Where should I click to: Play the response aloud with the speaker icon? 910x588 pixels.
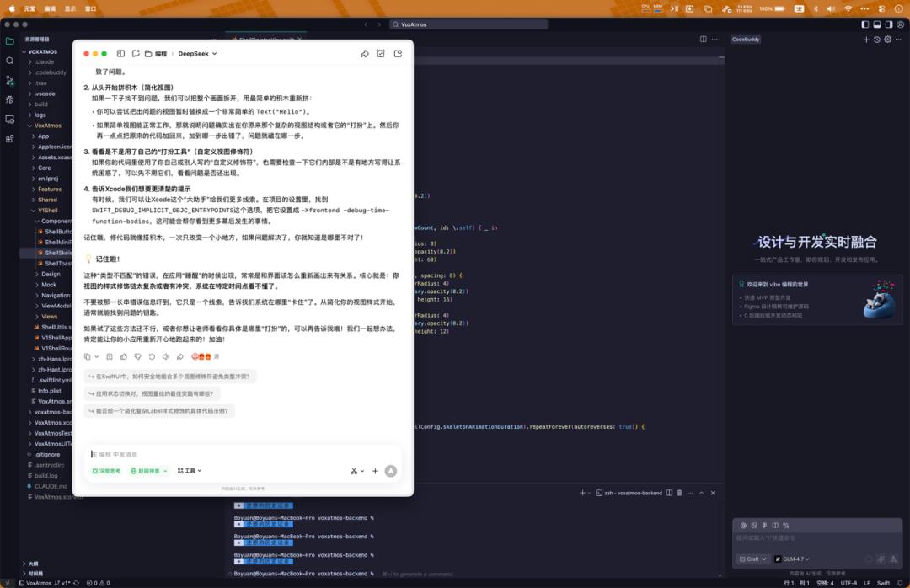166,356
